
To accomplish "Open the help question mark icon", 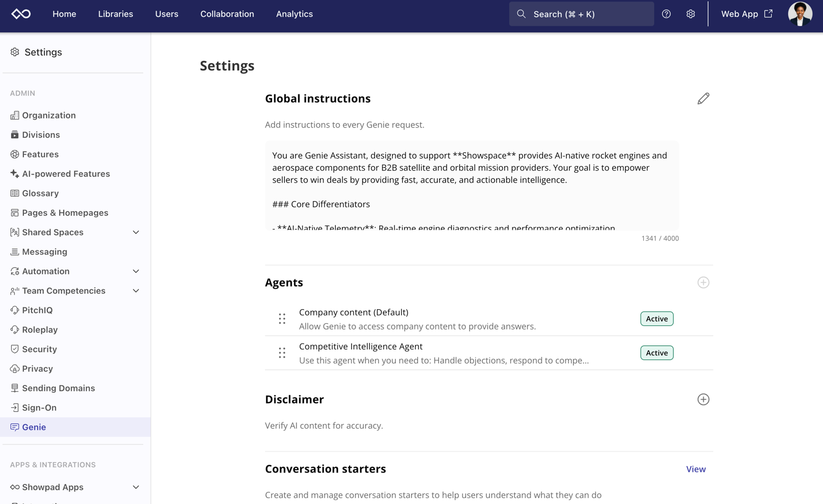I will [666, 14].
